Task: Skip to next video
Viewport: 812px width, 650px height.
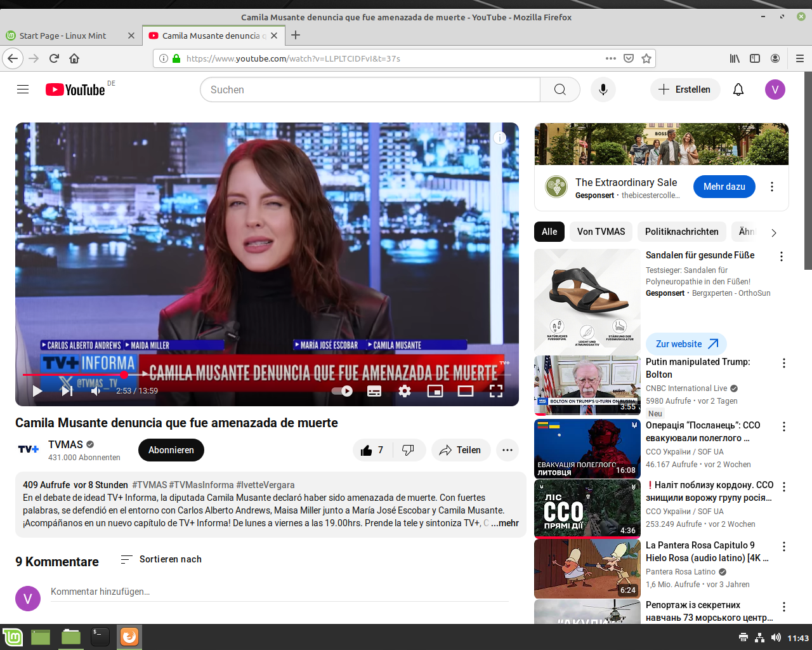Action: [67, 391]
